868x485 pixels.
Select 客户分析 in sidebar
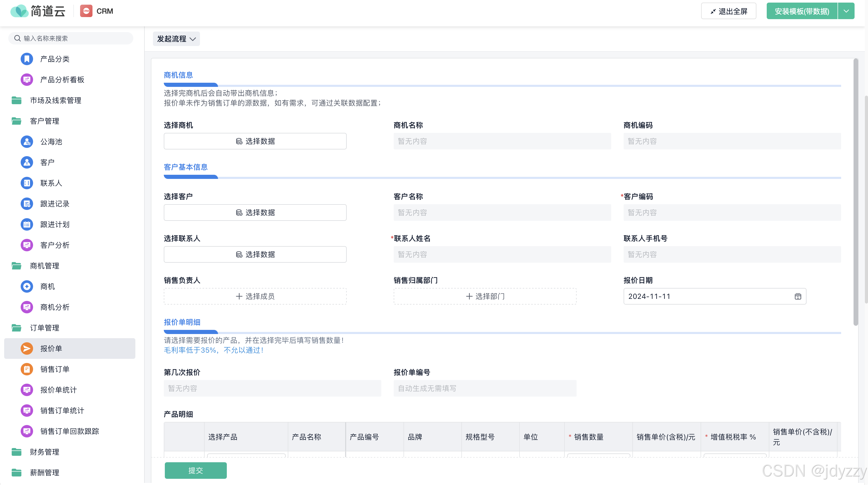(x=55, y=245)
